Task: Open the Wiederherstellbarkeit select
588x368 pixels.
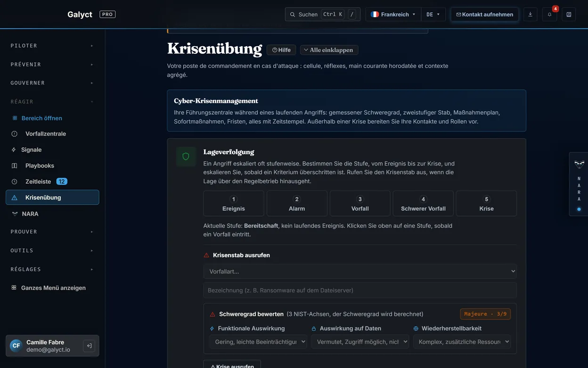Action: pyautogui.click(x=462, y=342)
